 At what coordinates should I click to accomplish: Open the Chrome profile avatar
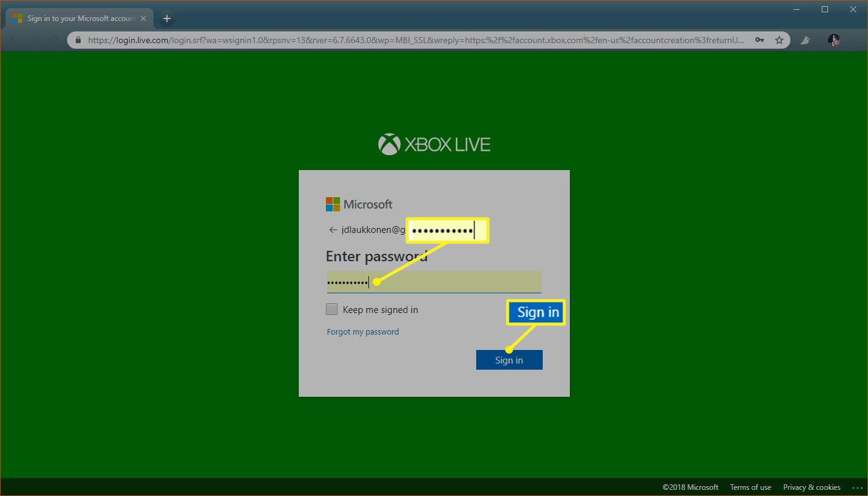tap(834, 40)
